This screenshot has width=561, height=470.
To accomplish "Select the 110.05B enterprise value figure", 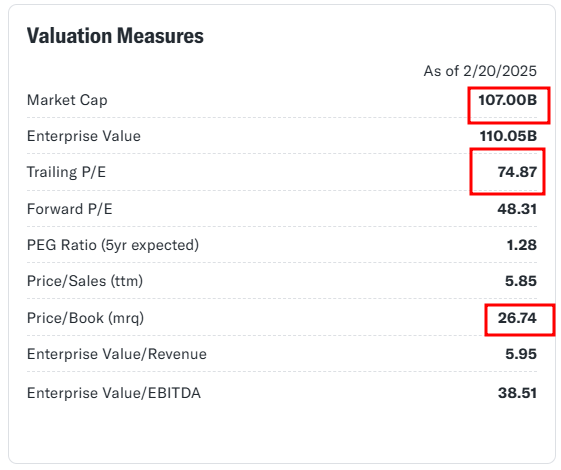I will coord(508,136).
